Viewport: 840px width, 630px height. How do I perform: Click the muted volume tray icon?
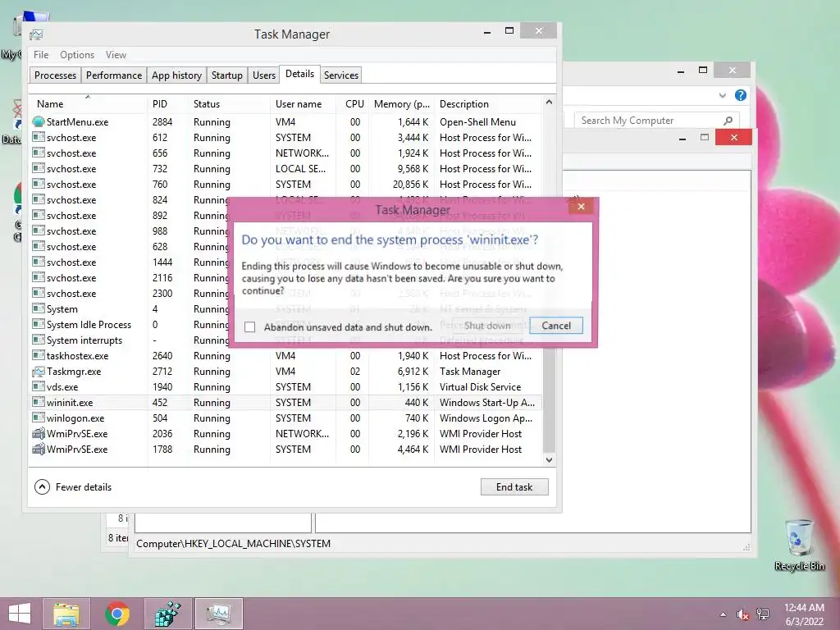[742, 614]
